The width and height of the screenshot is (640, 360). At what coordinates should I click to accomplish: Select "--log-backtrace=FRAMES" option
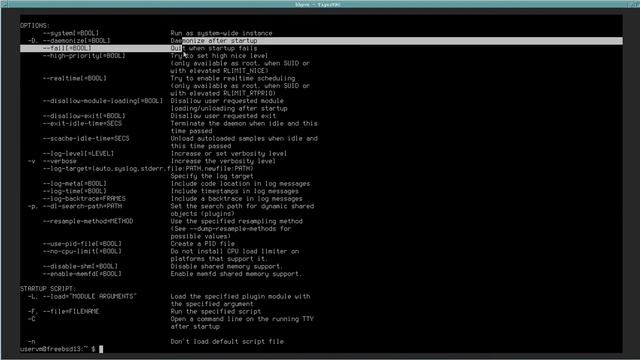84,199
